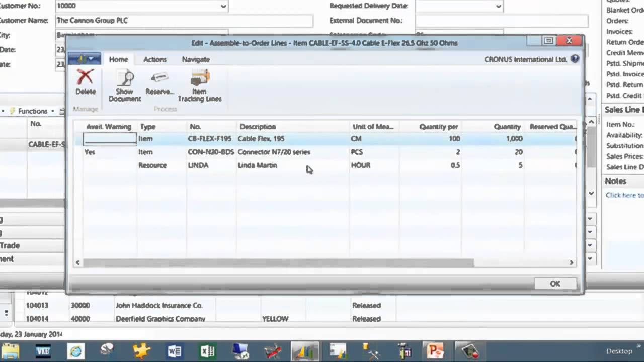Click the 'Cable Flex, 195' description
Image resolution: width=644 pixels, height=362 pixels.
point(261,139)
